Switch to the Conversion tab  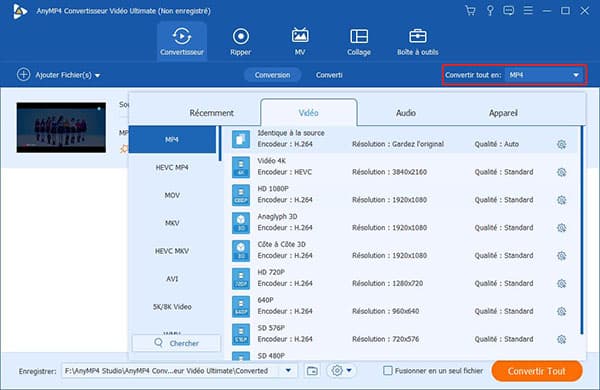[272, 75]
